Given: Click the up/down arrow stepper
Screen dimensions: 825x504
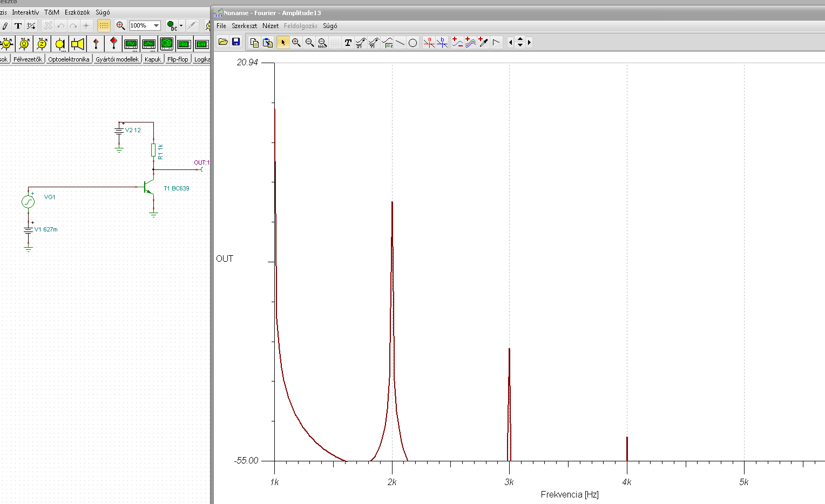Looking at the screenshot, I should coord(520,42).
